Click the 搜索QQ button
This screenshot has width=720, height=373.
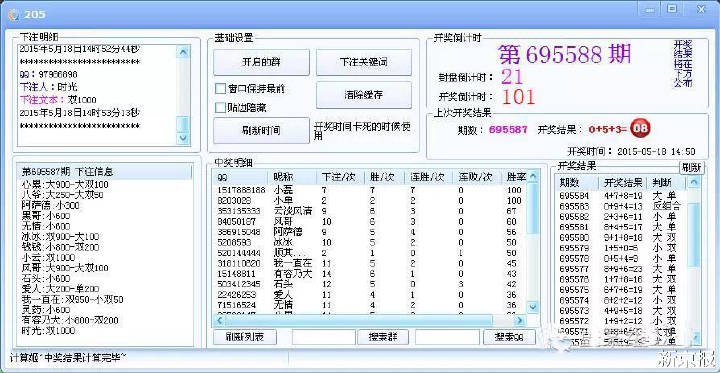pyautogui.click(x=509, y=337)
